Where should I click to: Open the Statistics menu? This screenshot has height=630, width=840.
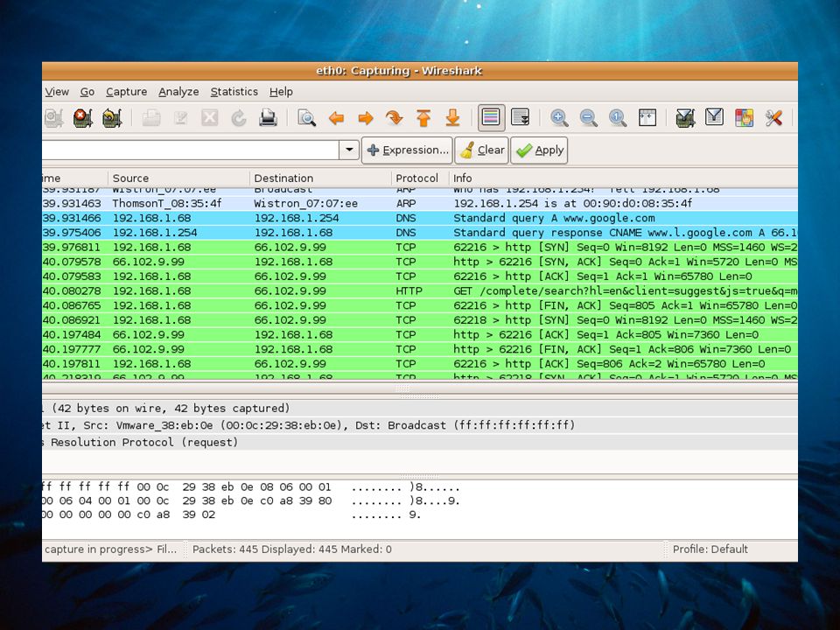234,92
